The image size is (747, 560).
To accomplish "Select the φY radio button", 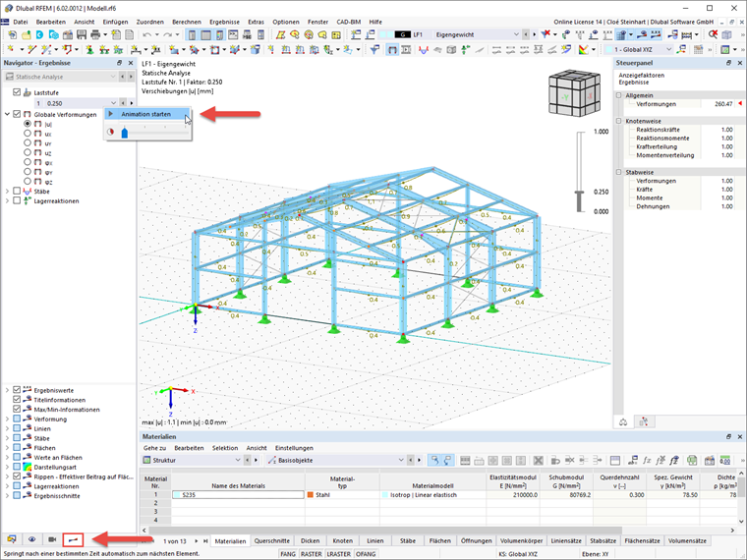I will coord(28,172).
